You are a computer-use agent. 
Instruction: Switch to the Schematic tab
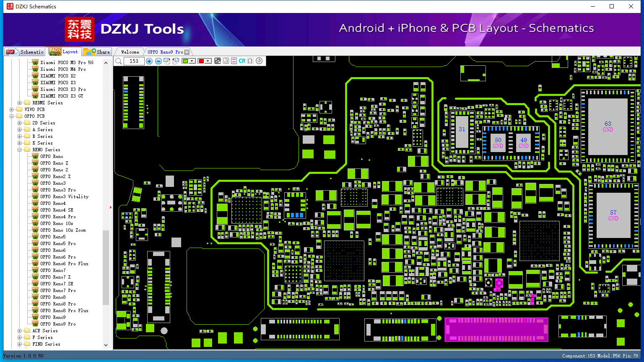[x=25, y=52]
